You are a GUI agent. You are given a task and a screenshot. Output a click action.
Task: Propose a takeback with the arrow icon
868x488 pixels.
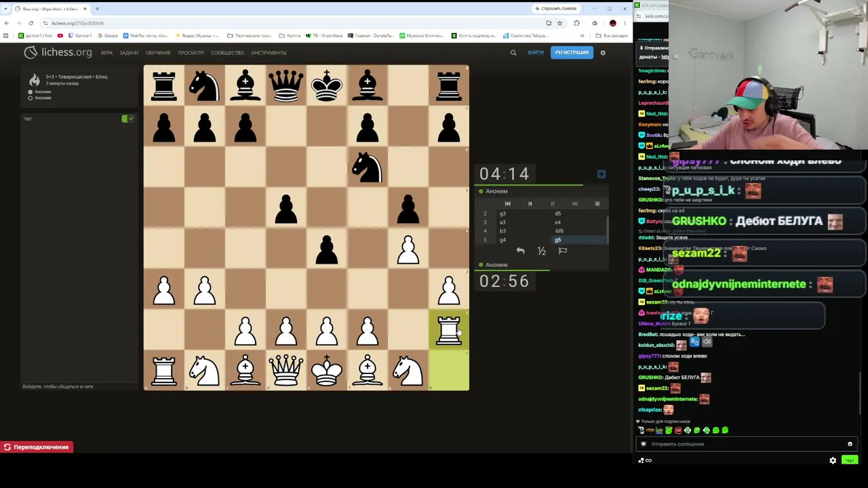[520, 251]
